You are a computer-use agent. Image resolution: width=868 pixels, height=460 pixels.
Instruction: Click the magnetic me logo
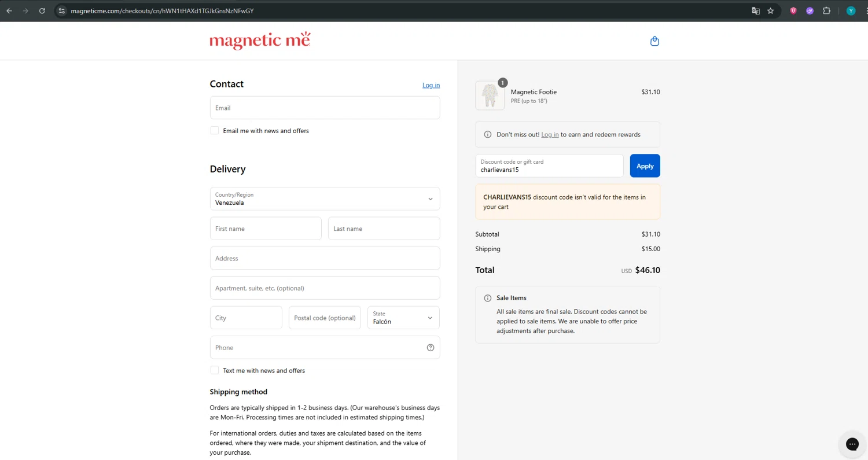260,41
